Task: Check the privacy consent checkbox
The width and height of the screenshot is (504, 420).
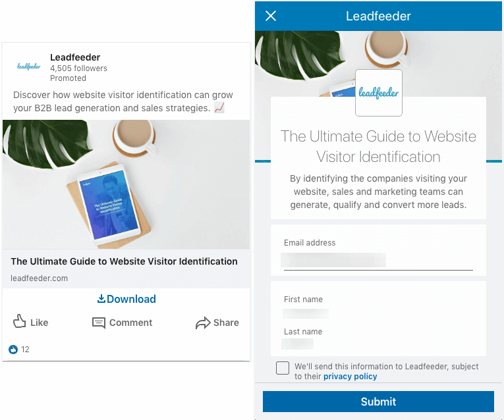Action: point(283,367)
